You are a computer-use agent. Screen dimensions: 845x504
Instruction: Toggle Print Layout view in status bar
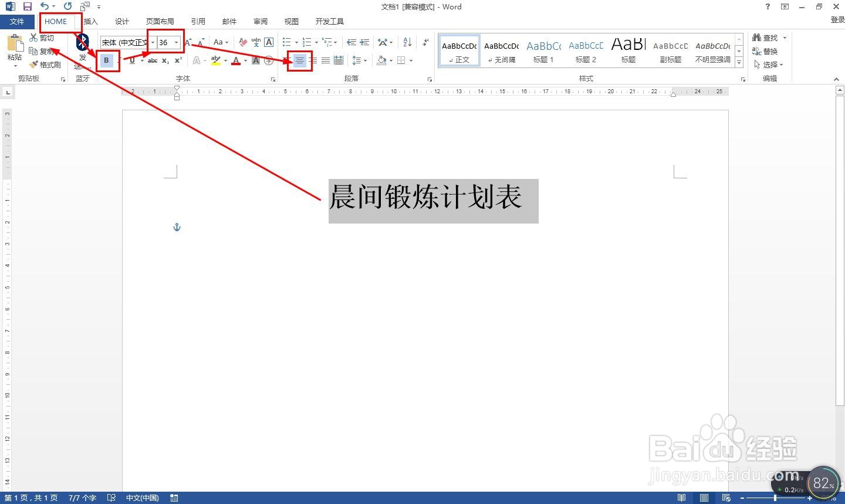coord(704,498)
